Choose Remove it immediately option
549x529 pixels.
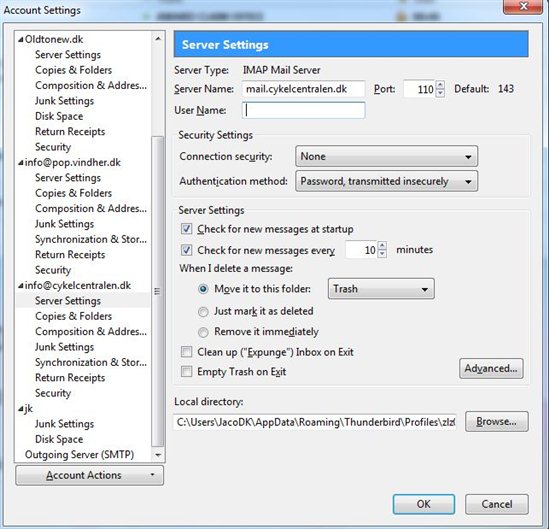(x=203, y=332)
